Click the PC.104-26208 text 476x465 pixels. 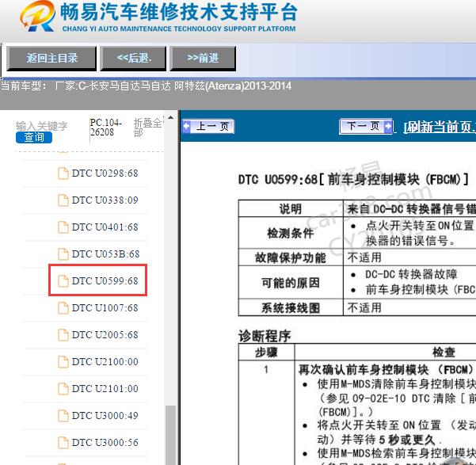(105, 128)
